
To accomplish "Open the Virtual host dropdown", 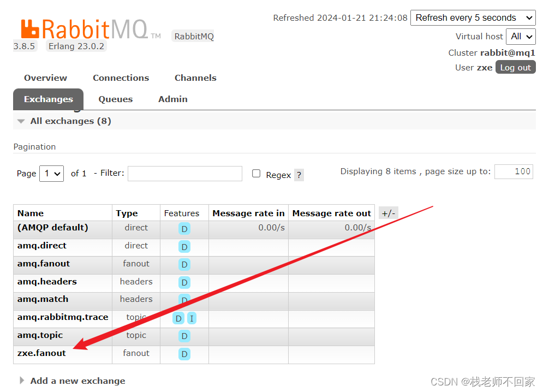I will 521,37.
